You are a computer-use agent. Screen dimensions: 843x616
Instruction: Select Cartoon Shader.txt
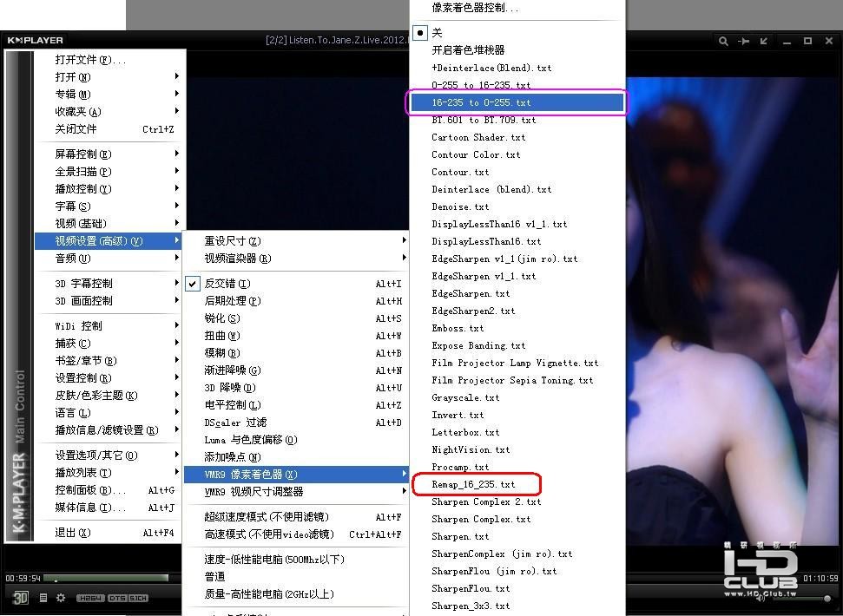(x=517, y=137)
